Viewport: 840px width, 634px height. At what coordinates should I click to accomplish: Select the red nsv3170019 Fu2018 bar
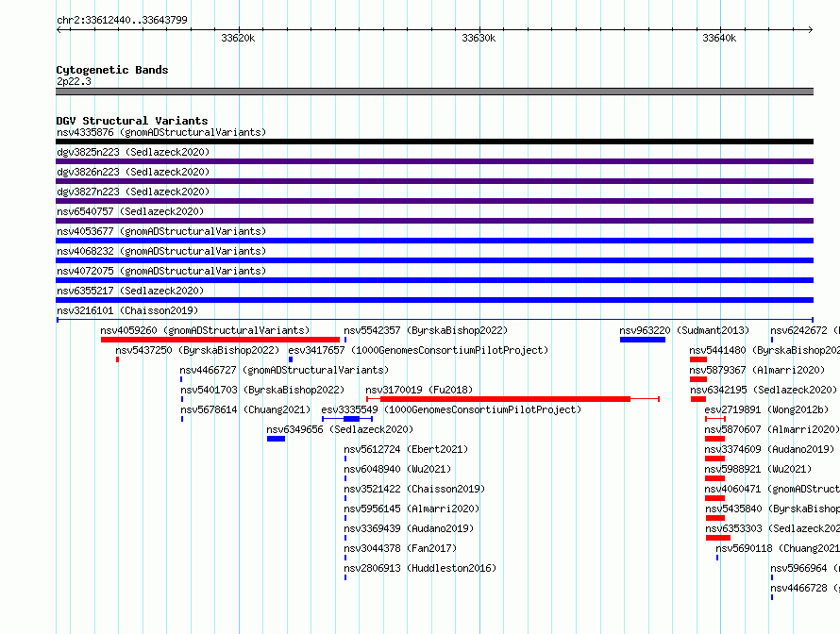point(512,399)
